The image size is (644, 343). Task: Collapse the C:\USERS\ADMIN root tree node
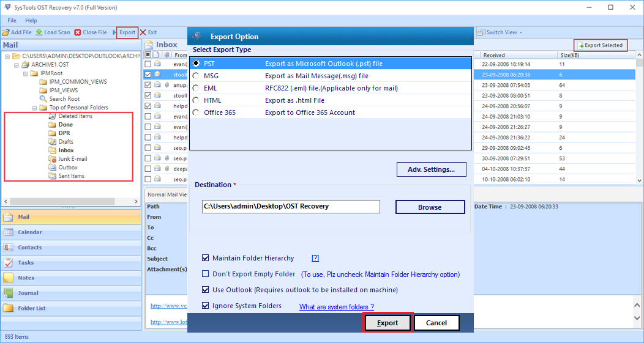click(7, 56)
